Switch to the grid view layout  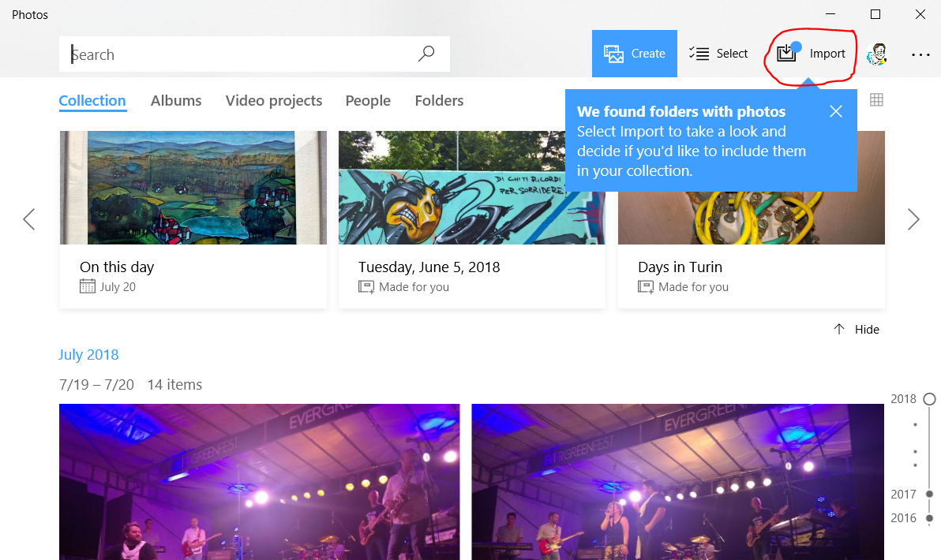pyautogui.click(x=876, y=100)
